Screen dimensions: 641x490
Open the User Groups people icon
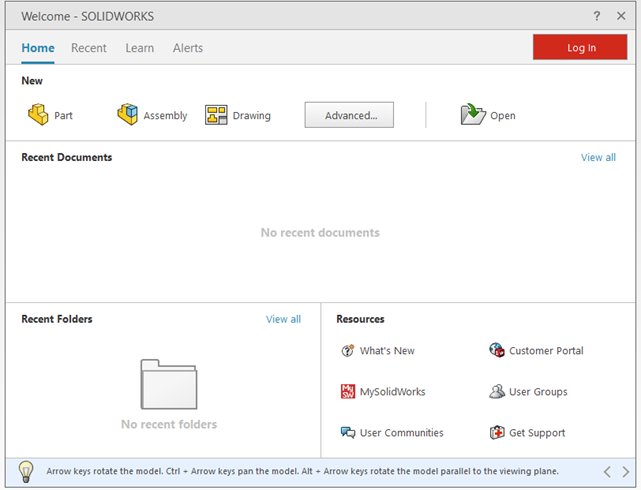point(497,391)
